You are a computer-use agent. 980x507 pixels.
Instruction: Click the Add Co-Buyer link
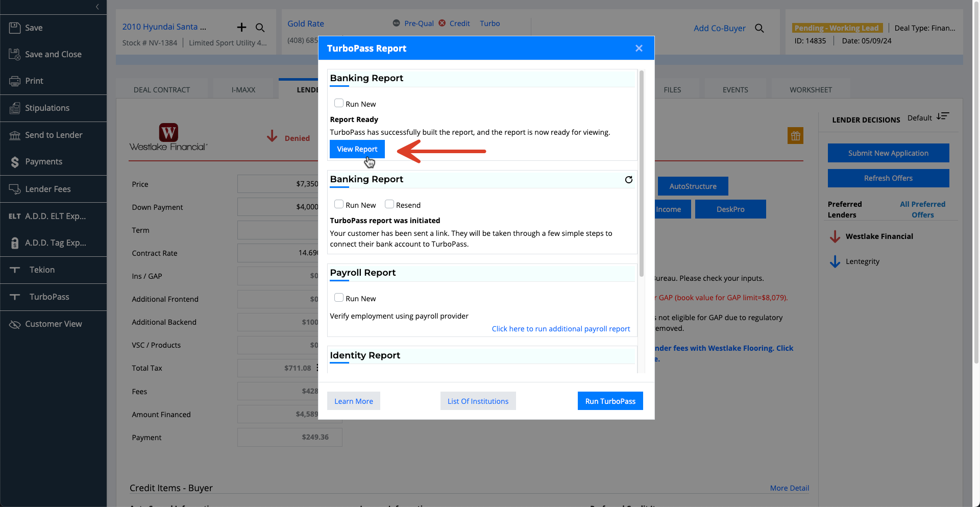pos(720,28)
